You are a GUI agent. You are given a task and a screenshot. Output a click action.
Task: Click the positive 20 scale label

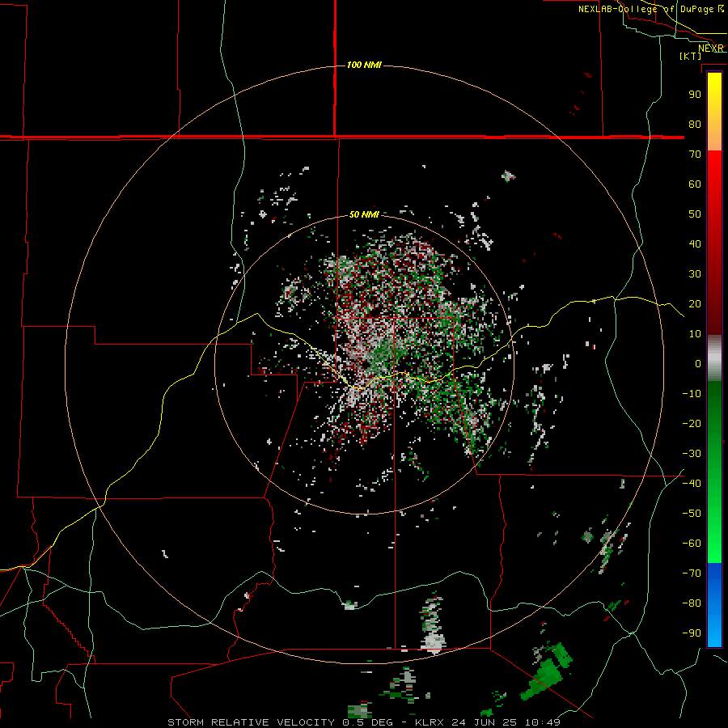[695, 303]
